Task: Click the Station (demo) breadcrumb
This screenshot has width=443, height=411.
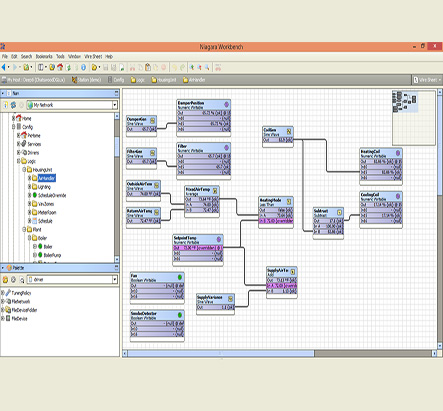Action: (86, 80)
